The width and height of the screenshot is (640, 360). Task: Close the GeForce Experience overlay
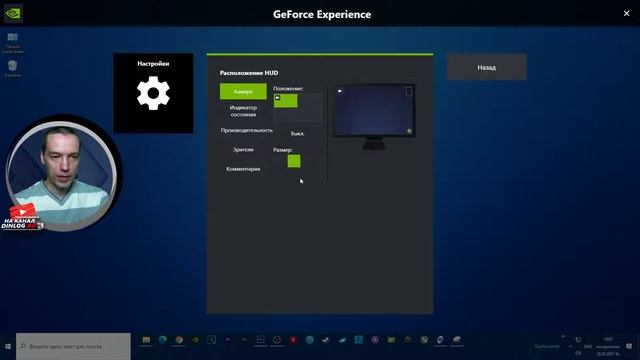coord(627,13)
